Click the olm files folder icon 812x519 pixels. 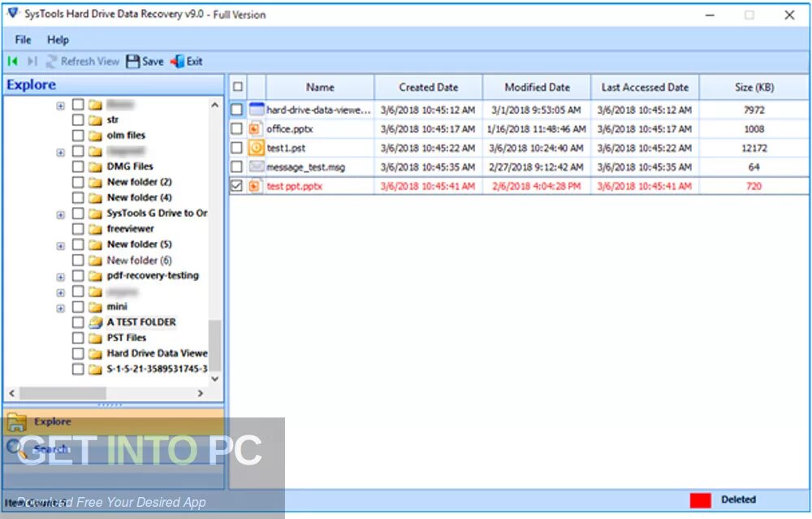click(95, 135)
